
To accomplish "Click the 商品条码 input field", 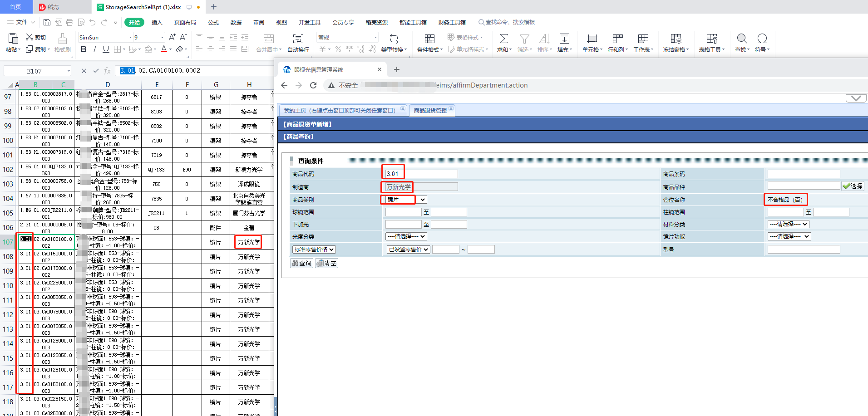I will point(804,174).
